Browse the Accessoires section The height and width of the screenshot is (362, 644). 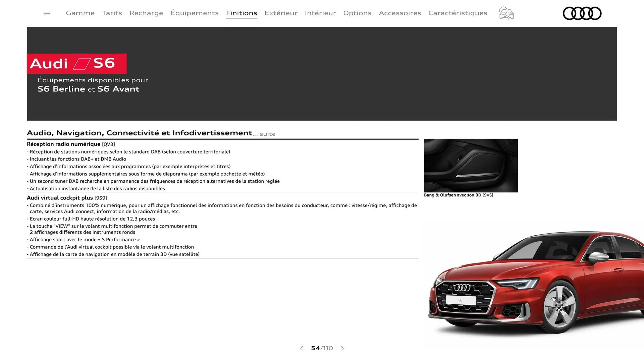(x=400, y=13)
